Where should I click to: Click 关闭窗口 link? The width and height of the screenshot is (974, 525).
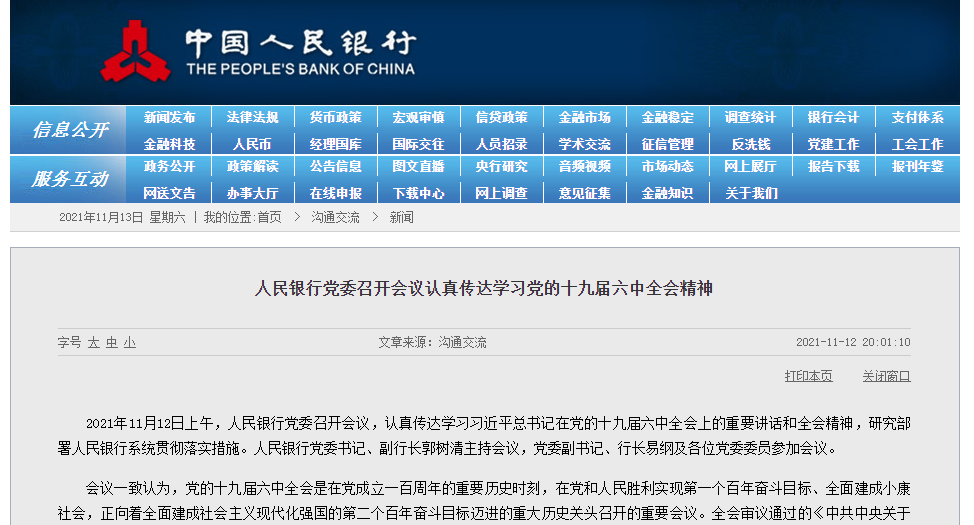pos(886,376)
